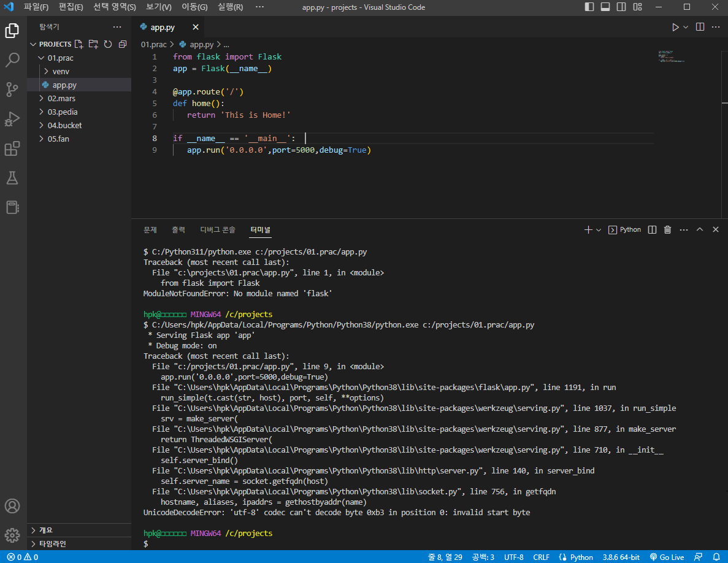The height and width of the screenshot is (563, 728).
Task: Open run options dropdown arrow beside play
Action: coord(686,28)
